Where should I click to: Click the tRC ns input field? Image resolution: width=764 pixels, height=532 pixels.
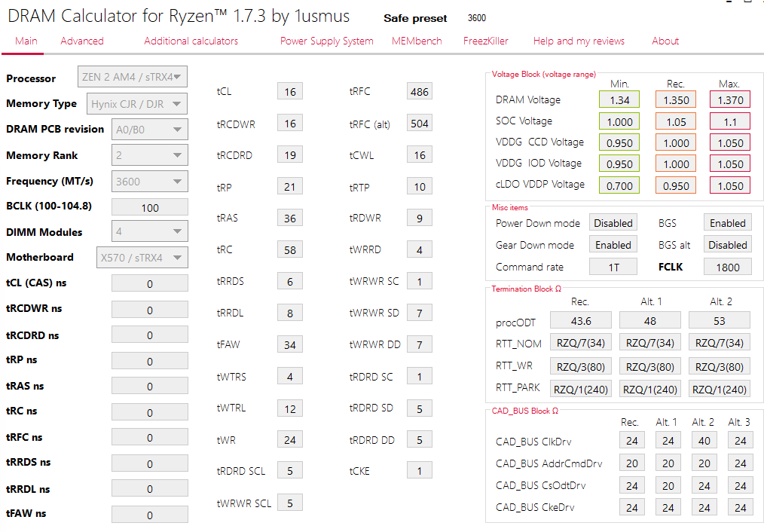point(150,411)
